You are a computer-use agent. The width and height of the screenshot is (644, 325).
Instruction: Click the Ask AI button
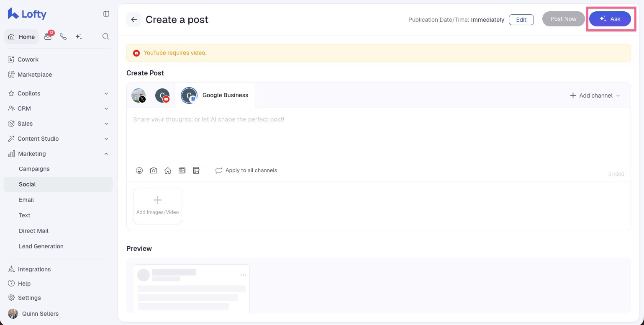[x=610, y=19]
